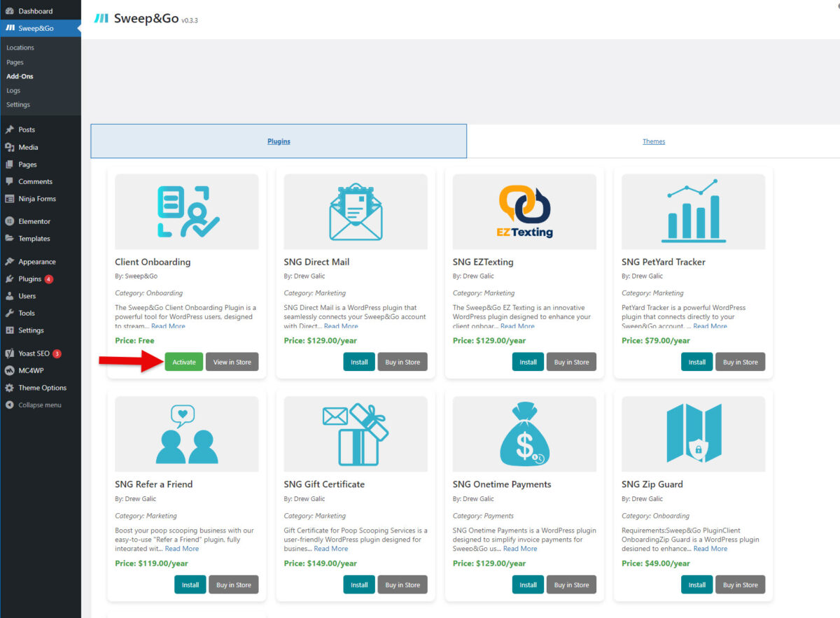Install the SNG PetYard Tracker plugin
The height and width of the screenshot is (618, 840).
tap(696, 362)
